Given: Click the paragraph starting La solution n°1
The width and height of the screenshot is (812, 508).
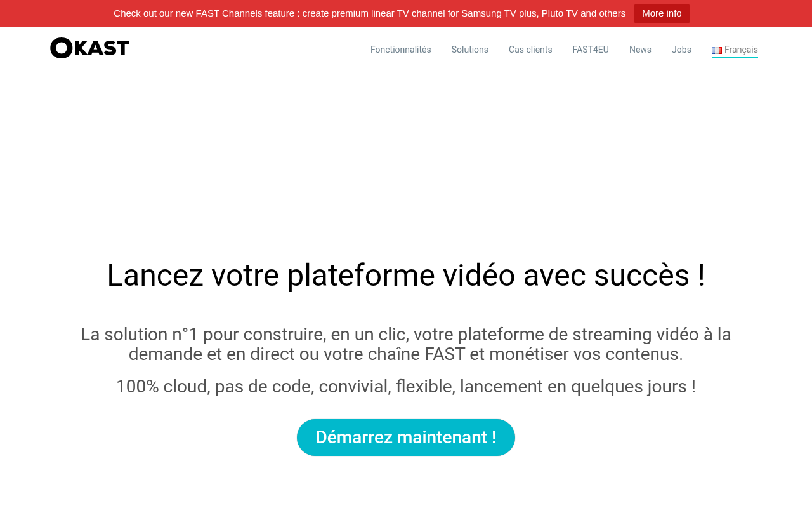Looking at the screenshot, I should (x=406, y=344).
